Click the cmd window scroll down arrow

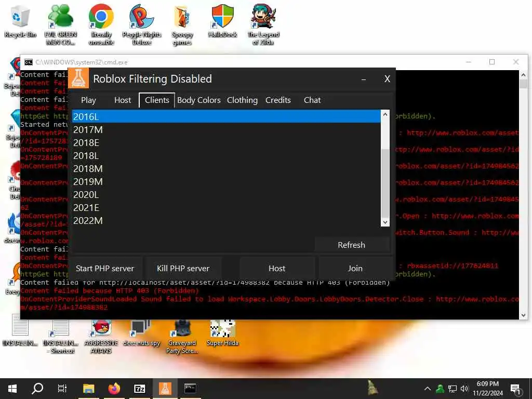point(523,315)
